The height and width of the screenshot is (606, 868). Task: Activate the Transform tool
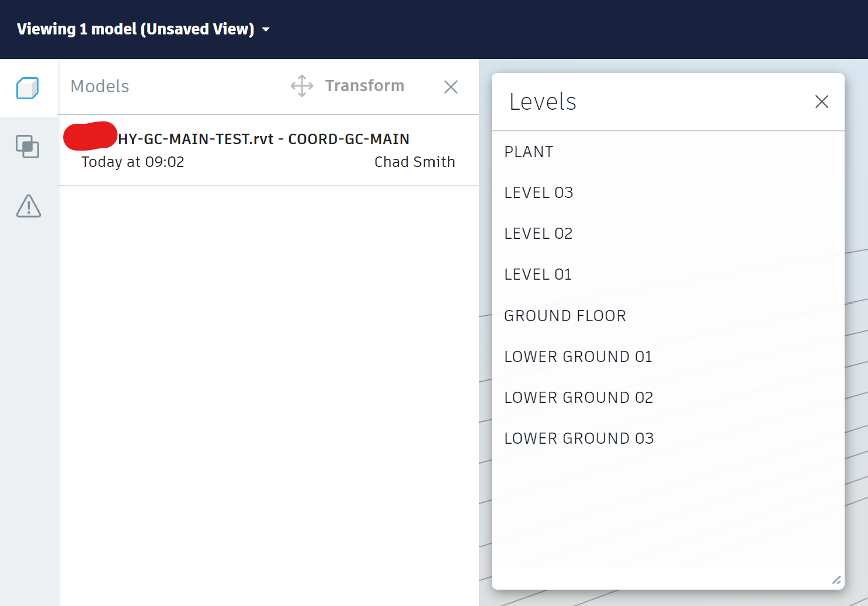pyautogui.click(x=364, y=86)
